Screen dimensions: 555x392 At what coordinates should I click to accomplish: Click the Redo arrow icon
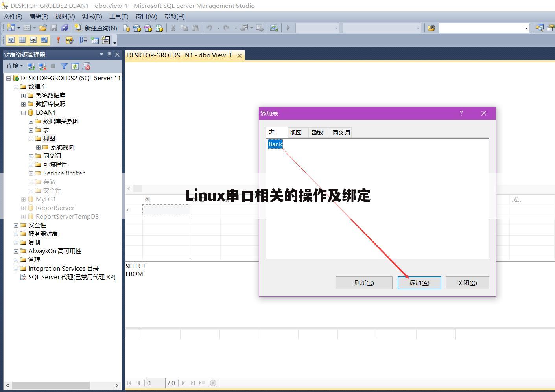tap(227, 28)
